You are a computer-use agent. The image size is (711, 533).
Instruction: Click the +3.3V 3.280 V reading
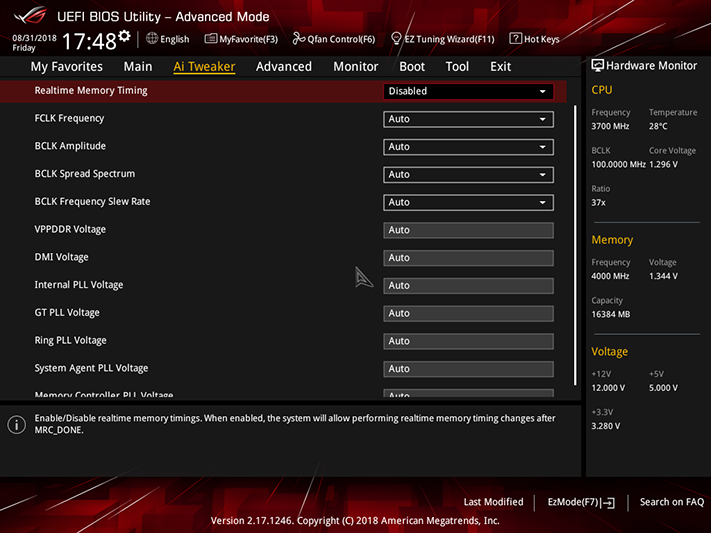605,426
